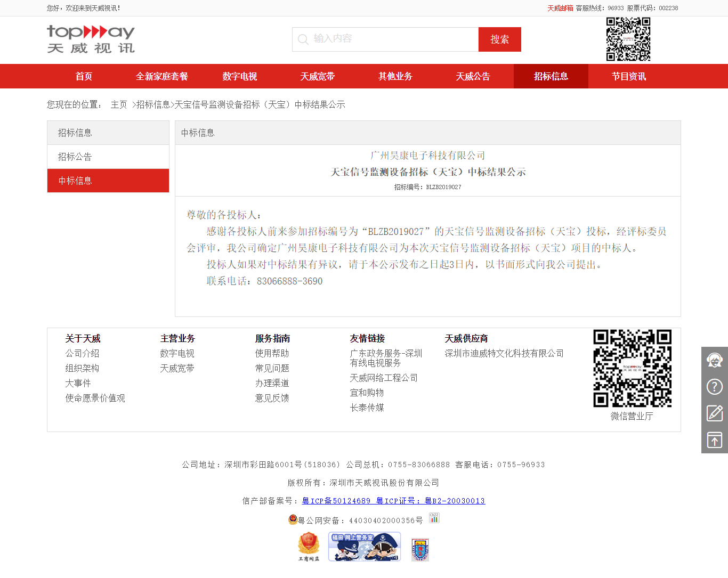Image resolution: width=728 pixels, height=578 pixels.
Task: Click the red 搜索 button
Action: click(500, 39)
